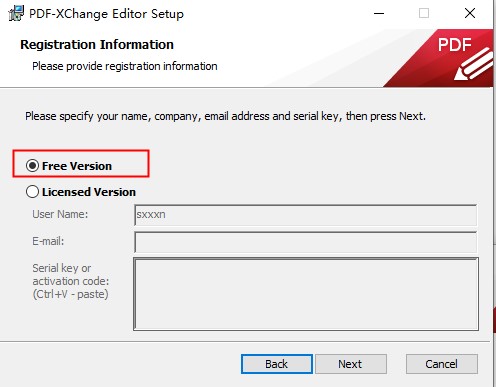496x387 pixels.
Task: Click the PDF-XChange Editor Setup title text
Action: (x=106, y=14)
